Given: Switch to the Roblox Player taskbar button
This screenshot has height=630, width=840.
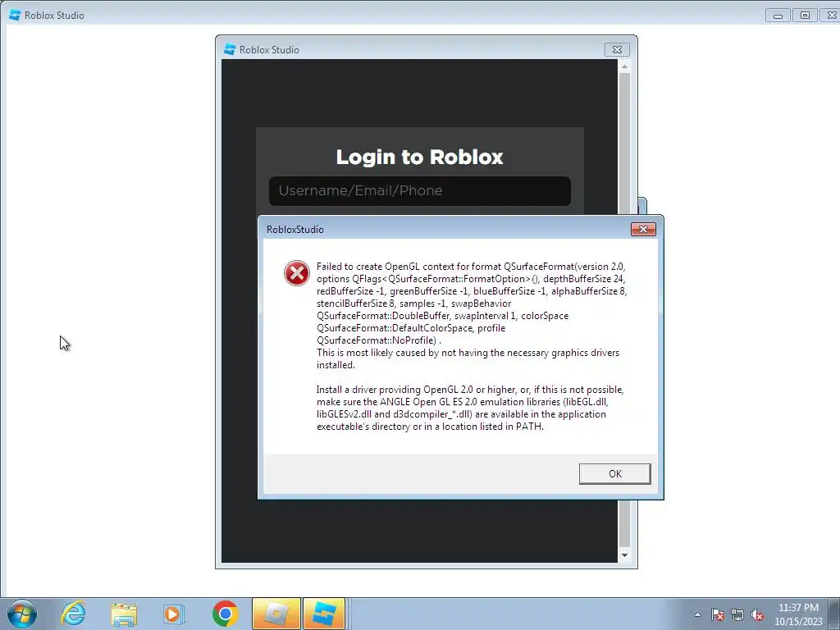Looking at the screenshot, I should click(x=276, y=614).
